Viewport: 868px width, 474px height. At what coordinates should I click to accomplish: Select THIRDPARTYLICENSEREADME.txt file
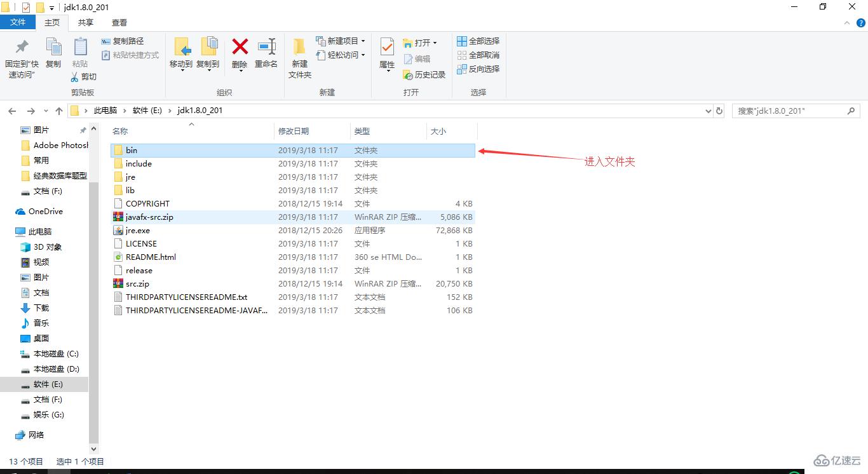pyautogui.click(x=292, y=297)
